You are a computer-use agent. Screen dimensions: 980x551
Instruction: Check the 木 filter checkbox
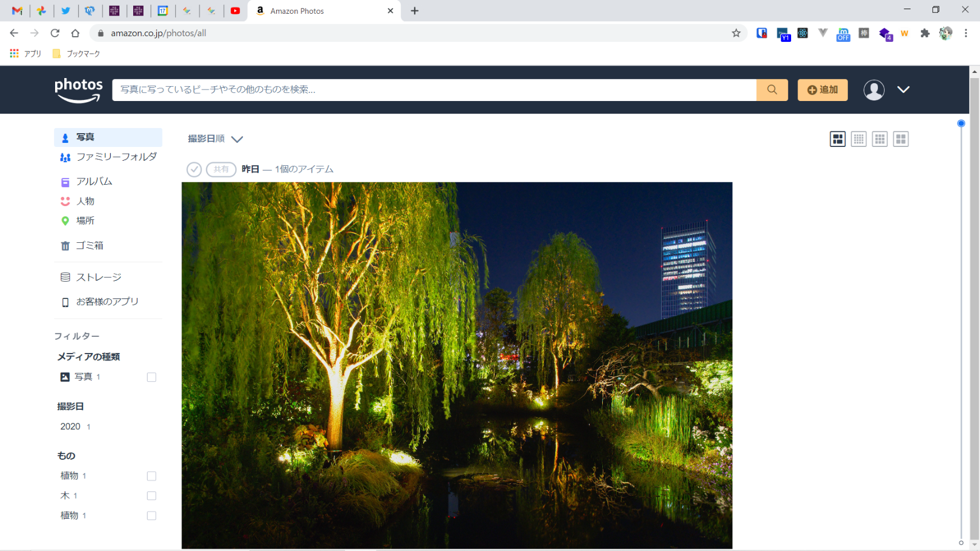(x=152, y=496)
